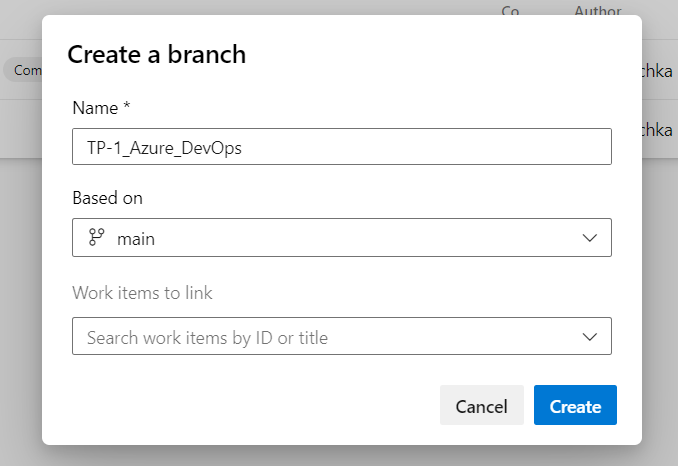Click the Com pill in the background row
This screenshot has height=466, width=678.
24,69
